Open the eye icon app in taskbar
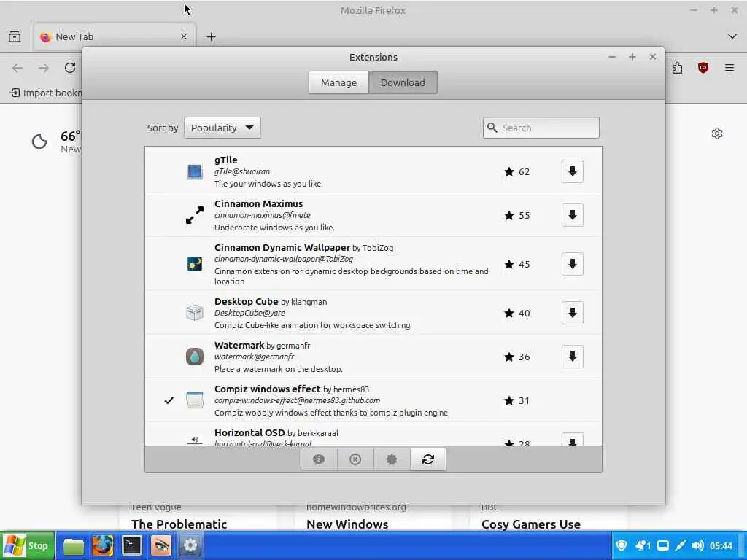Image resolution: width=747 pixels, height=560 pixels. click(160, 545)
